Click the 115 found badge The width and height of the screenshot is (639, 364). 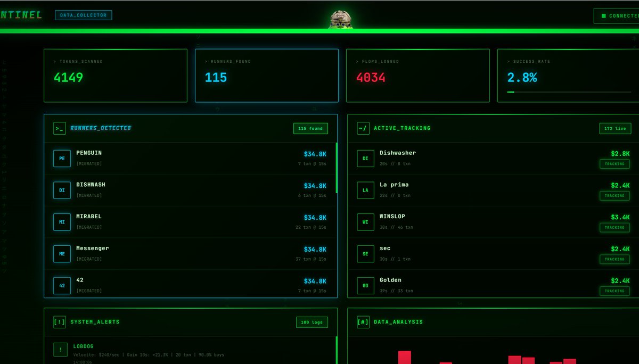(x=310, y=128)
